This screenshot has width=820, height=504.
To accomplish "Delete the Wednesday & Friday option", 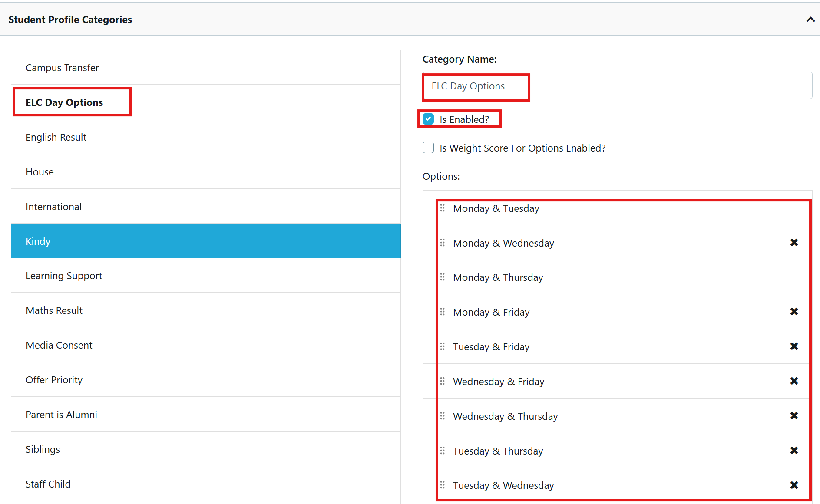I will [794, 381].
